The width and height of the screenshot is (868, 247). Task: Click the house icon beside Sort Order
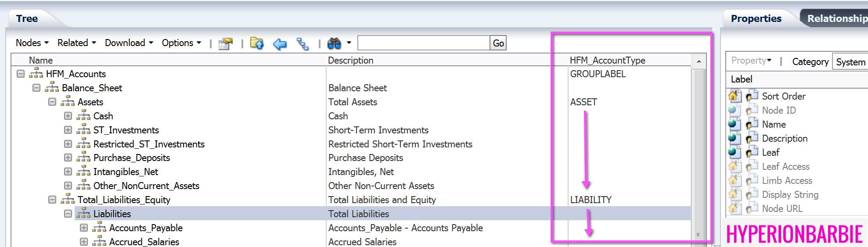[x=733, y=96]
